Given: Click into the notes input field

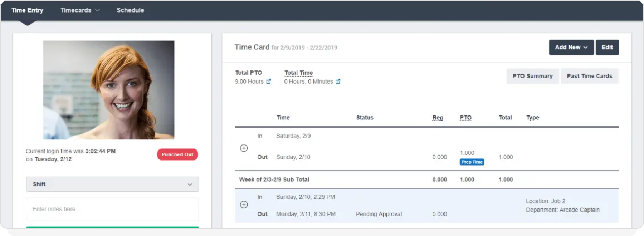Looking at the screenshot, I should (x=112, y=209).
